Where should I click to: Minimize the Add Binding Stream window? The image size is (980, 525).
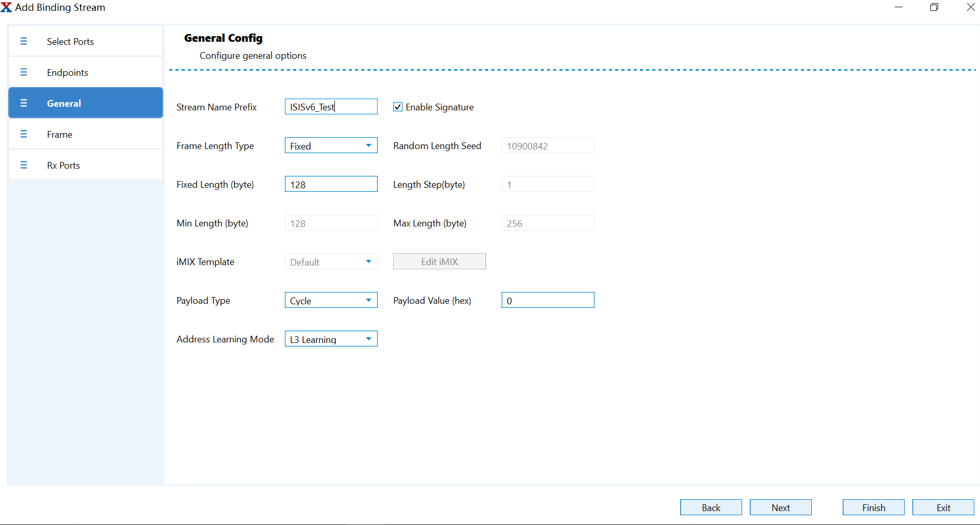[899, 7]
